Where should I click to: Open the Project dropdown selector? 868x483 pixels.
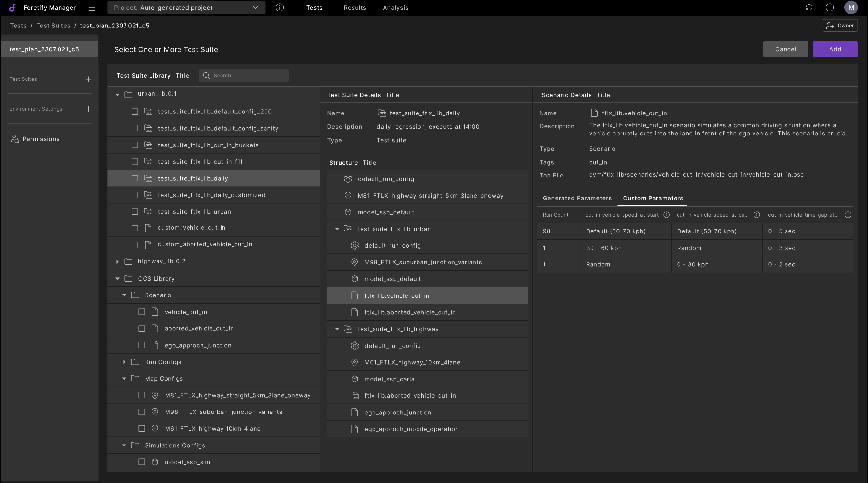[x=186, y=7]
